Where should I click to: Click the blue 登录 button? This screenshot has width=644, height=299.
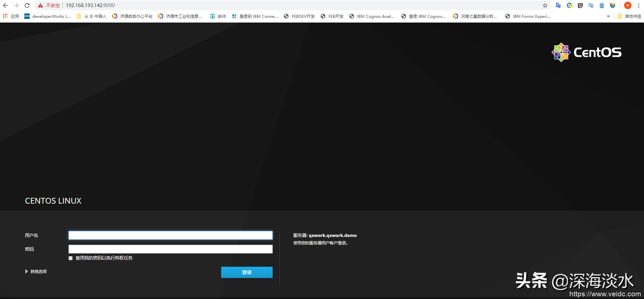click(x=247, y=272)
